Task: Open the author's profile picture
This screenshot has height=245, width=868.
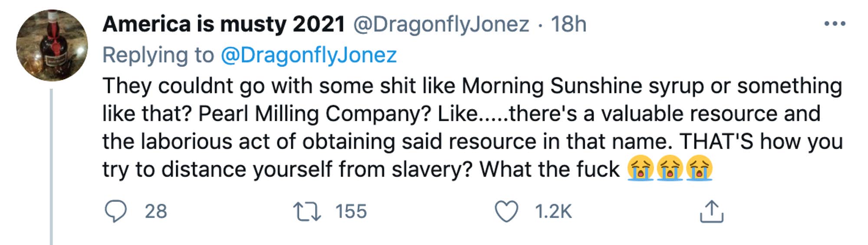Action: pos(52,46)
